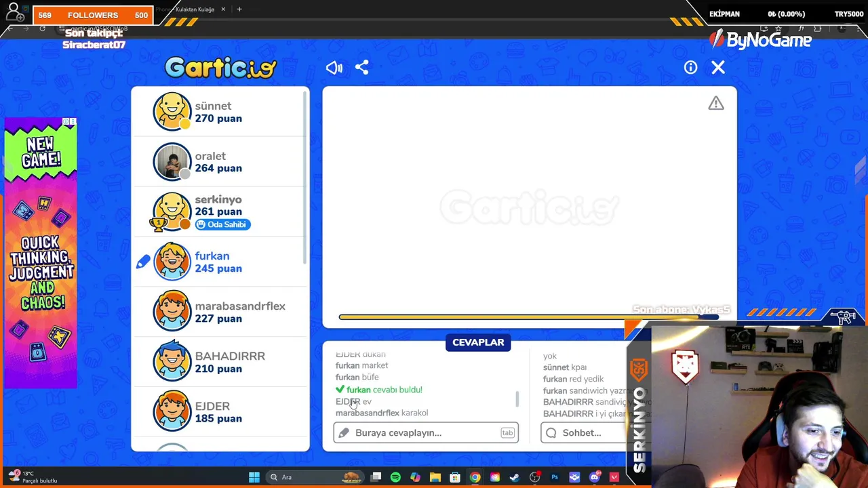Image resolution: width=868 pixels, height=488 pixels.
Task: Click the ByNoGame sponsor logo
Action: click(x=760, y=40)
